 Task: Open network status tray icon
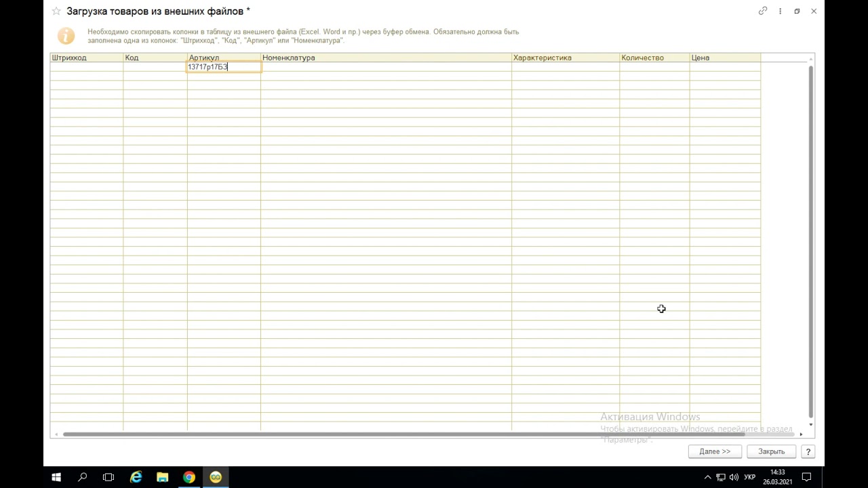pyautogui.click(x=721, y=477)
